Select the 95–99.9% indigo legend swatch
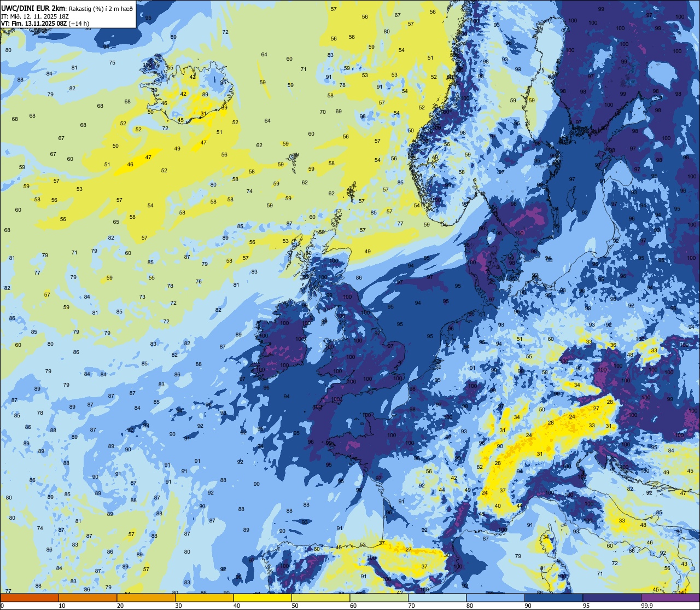Image resolution: width=700 pixels, height=610 pixels. 612,597
